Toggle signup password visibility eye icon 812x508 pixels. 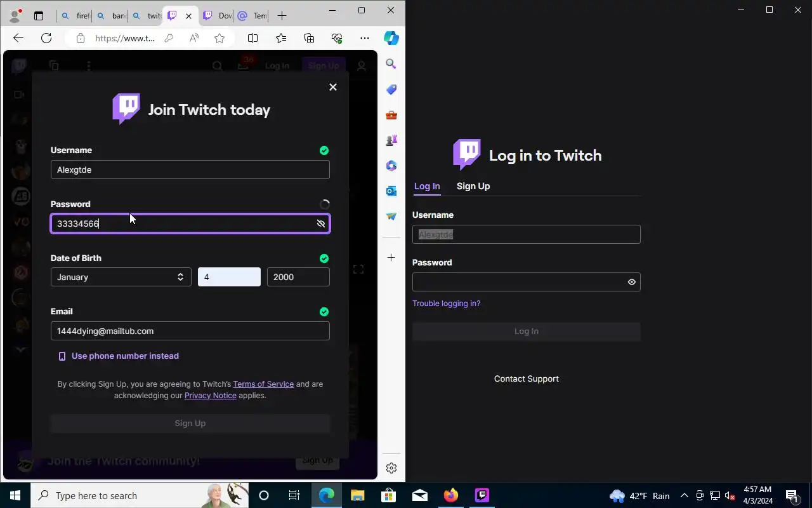pos(321,224)
